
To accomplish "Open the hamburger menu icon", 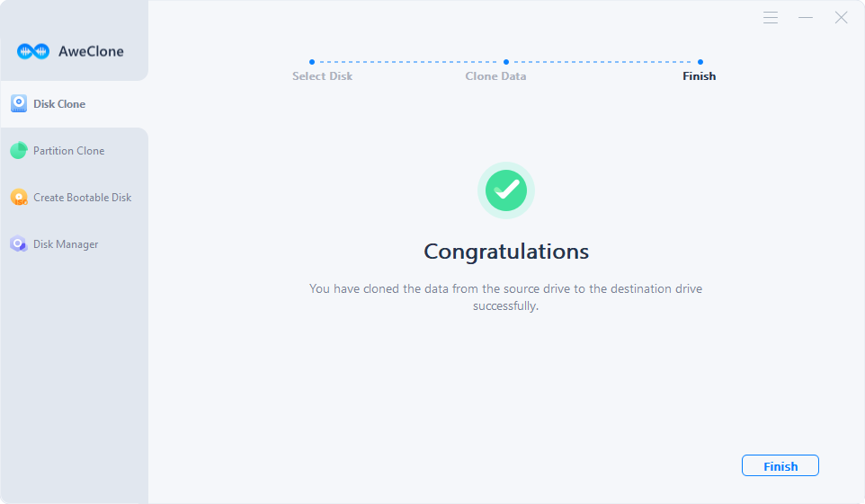I will pyautogui.click(x=771, y=18).
